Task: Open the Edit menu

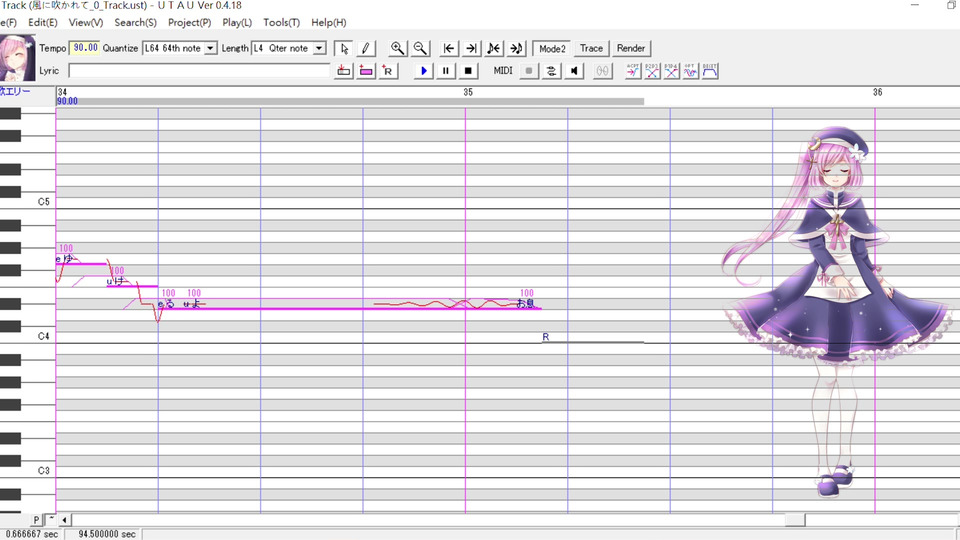Action: click(x=43, y=23)
